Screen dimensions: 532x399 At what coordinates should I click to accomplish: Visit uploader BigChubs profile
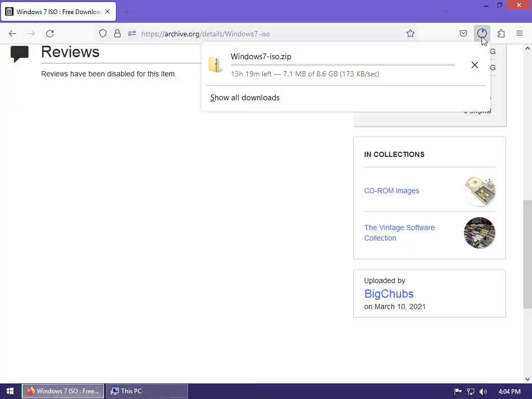[x=389, y=294]
